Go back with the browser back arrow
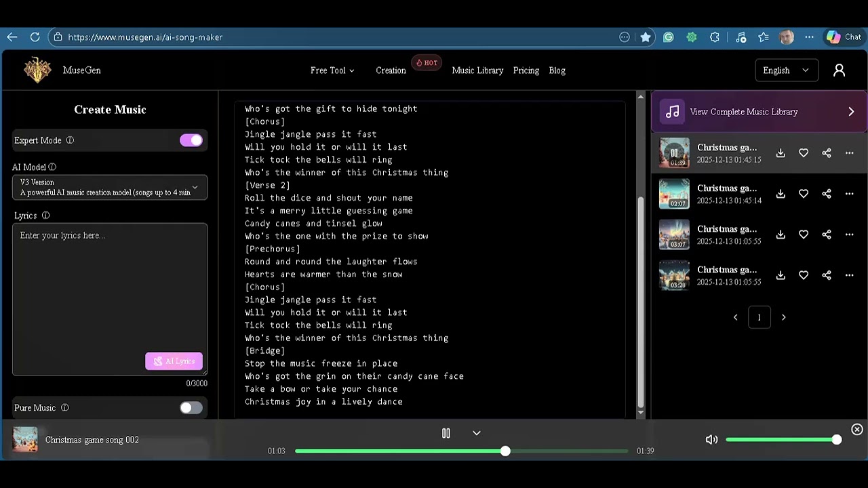The height and width of the screenshot is (488, 868). click(12, 37)
